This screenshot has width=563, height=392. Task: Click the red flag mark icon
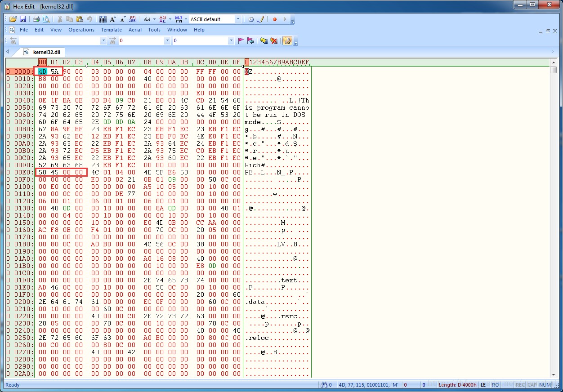pos(241,40)
